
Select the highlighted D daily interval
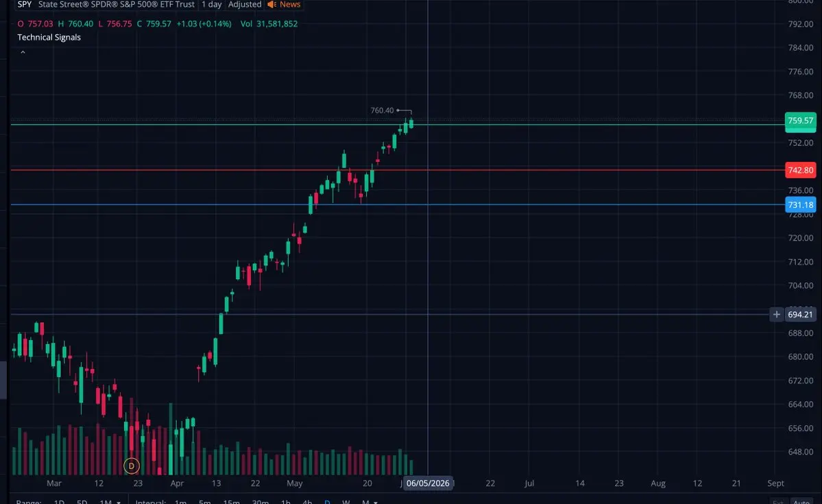pos(327,502)
